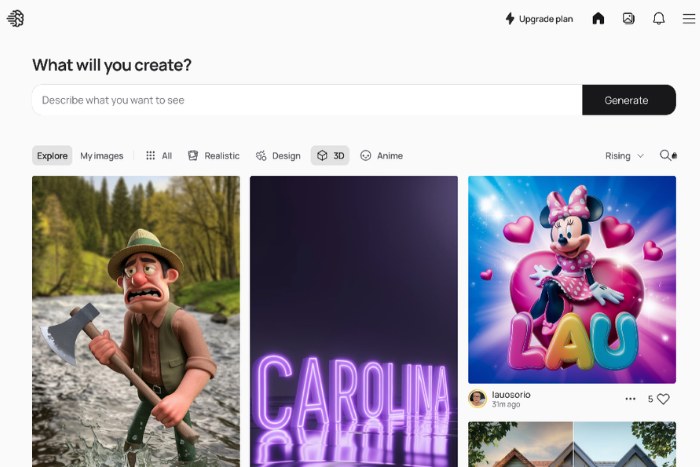Image resolution: width=700 pixels, height=467 pixels.
Task: Open the Minnie Mouse LAU image
Action: [x=572, y=279]
